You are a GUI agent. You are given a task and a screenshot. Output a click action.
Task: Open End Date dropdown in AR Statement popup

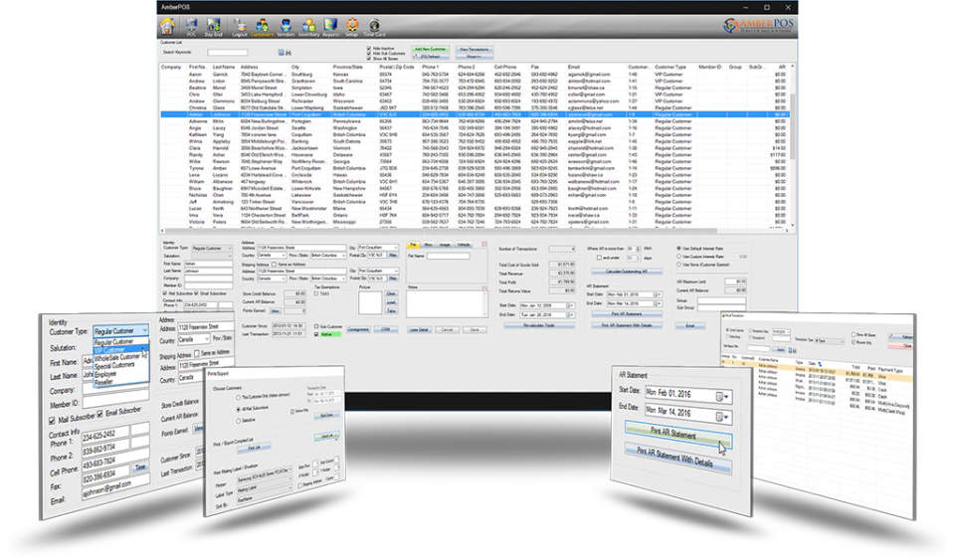726,418
